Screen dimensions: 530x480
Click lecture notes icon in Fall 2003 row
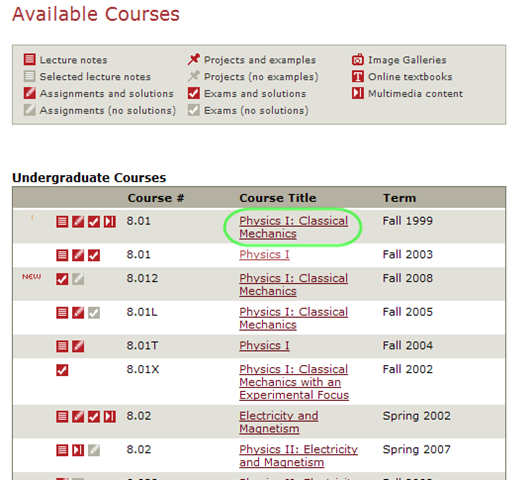click(62, 255)
